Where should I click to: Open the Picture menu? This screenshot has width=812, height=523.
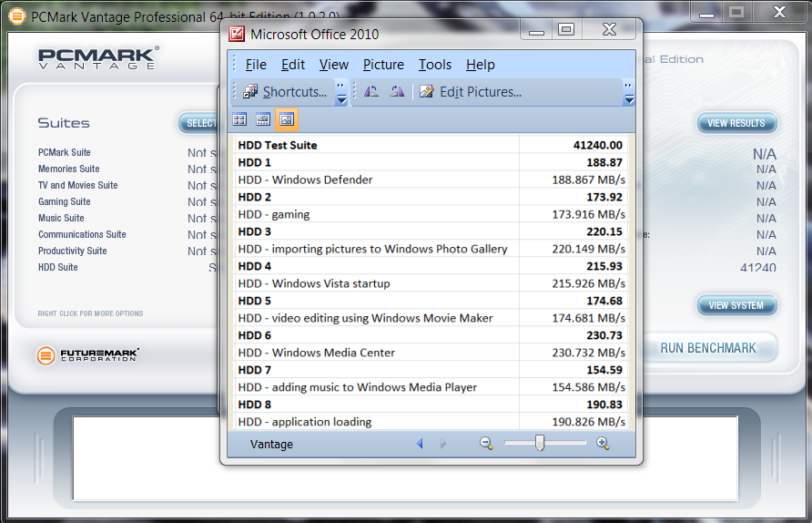pos(383,65)
